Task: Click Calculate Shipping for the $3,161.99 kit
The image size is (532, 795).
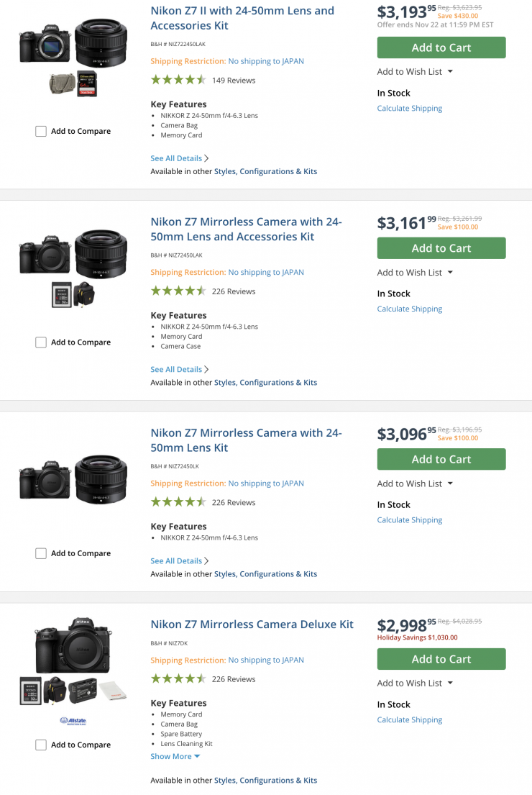Action: (x=409, y=309)
